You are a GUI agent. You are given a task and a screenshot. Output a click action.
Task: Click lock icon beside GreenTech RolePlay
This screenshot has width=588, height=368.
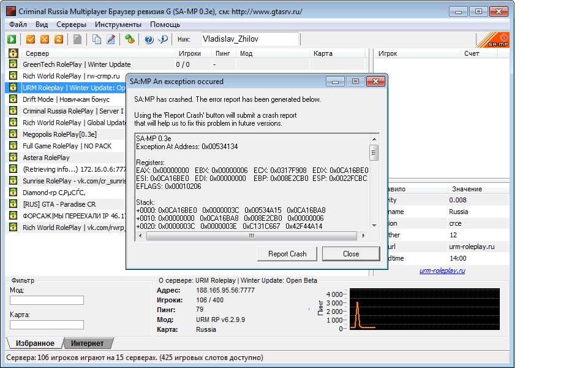(x=13, y=64)
